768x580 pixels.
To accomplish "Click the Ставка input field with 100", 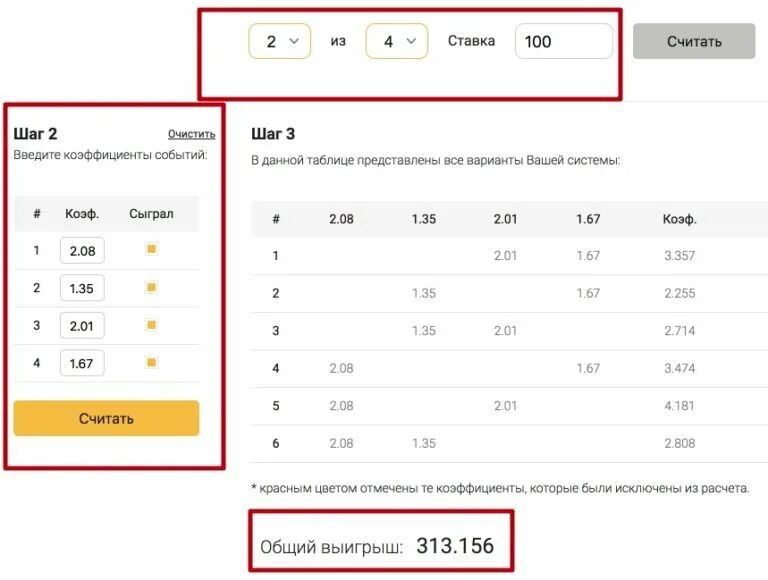I will 564,41.
